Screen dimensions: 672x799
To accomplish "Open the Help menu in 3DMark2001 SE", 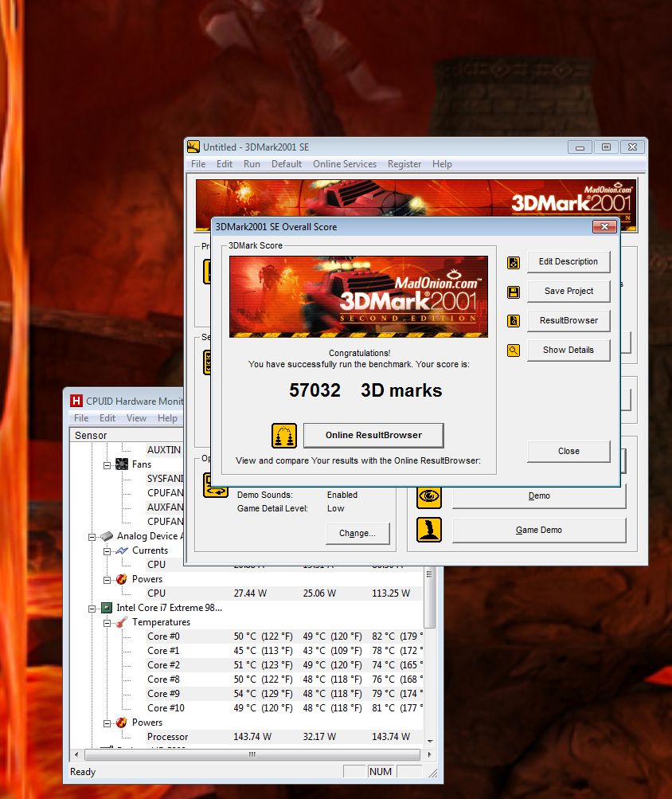I will click(x=442, y=164).
